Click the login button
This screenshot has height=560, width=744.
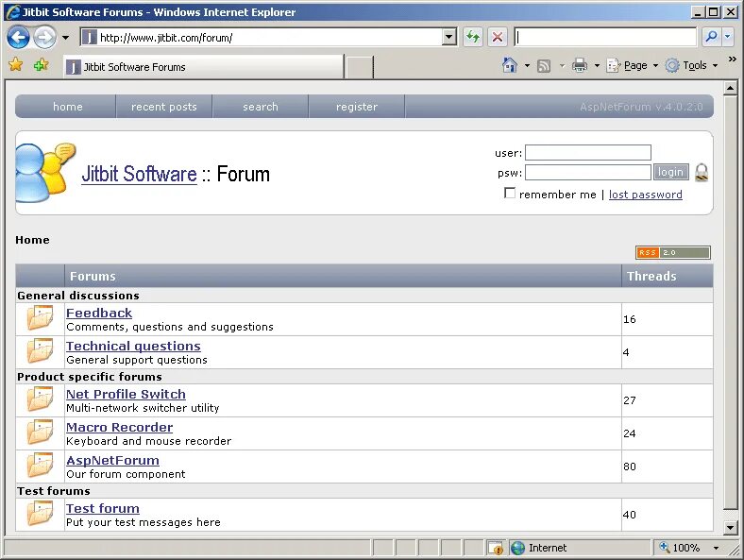tap(670, 172)
